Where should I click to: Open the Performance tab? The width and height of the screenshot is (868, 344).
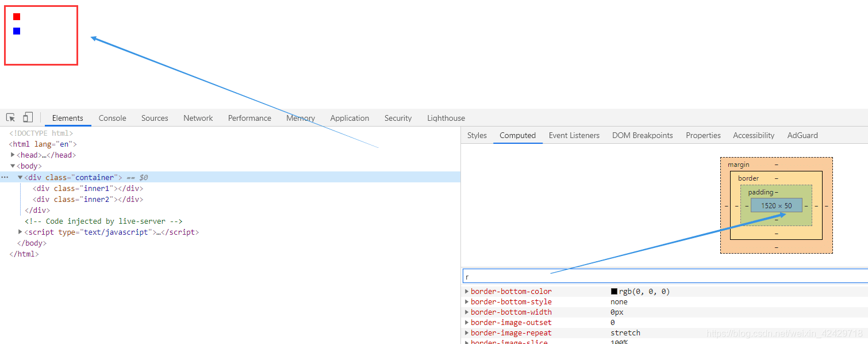tap(249, 118)
